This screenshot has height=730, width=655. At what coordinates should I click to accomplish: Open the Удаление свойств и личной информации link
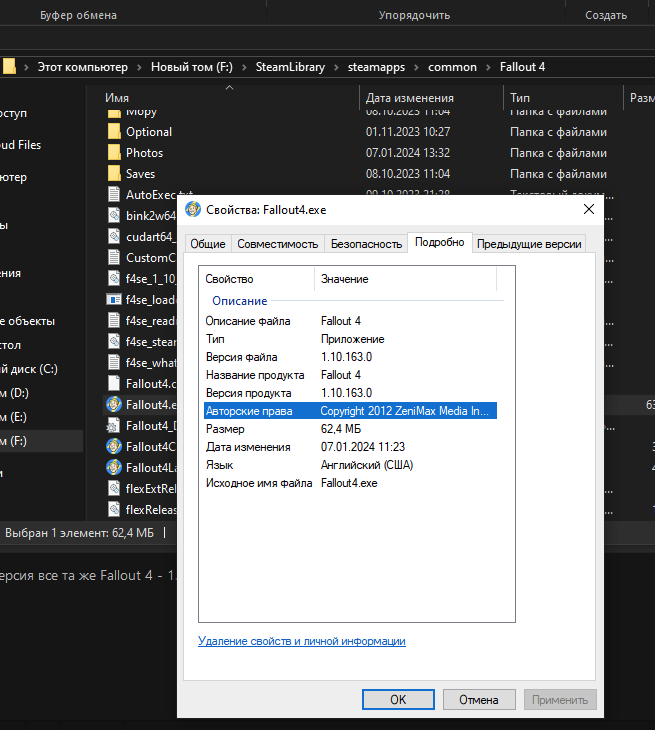point(301,641)
